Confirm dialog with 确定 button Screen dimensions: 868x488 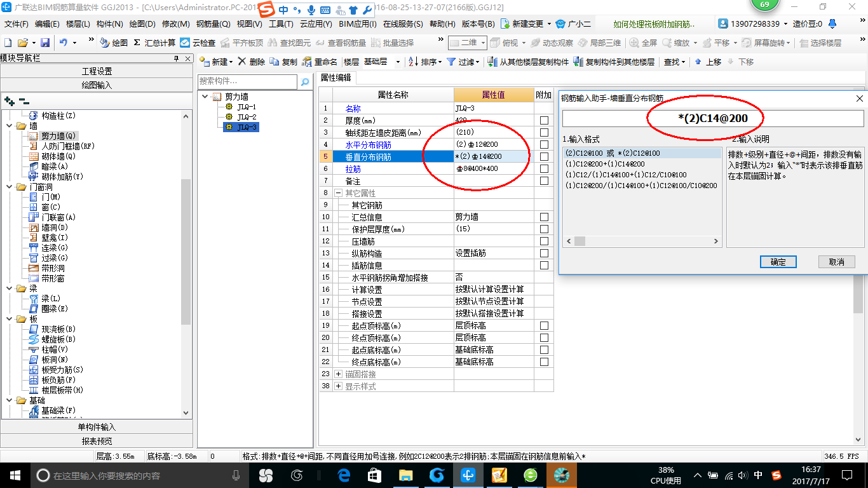click(778, 262)
